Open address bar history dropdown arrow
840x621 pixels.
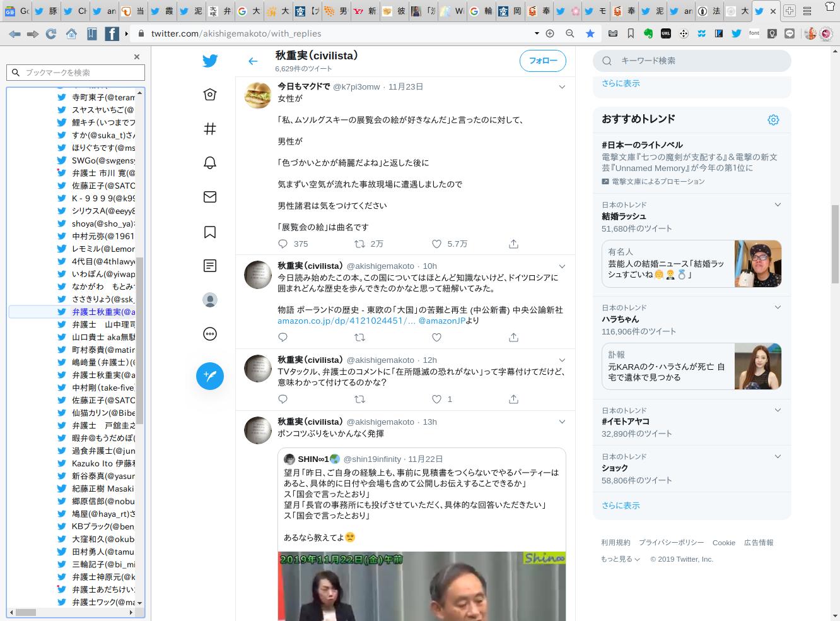coord(537,33)
